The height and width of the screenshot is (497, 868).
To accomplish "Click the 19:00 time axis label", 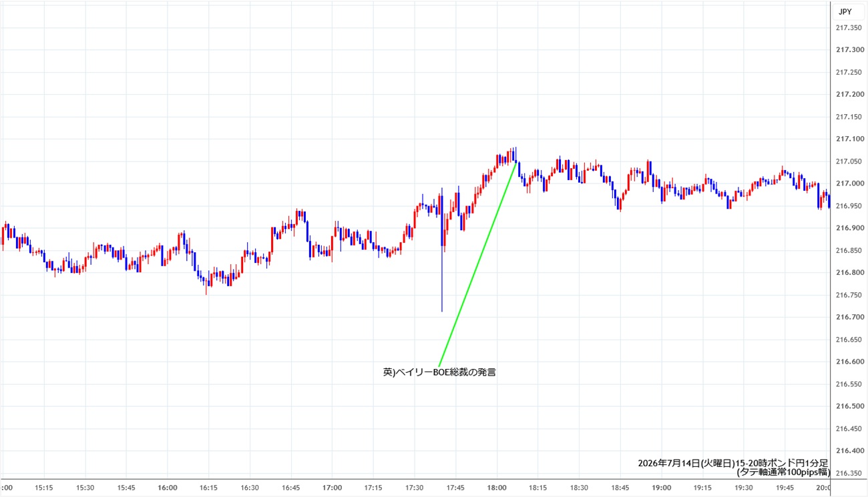I will click(x=660, y=488).
